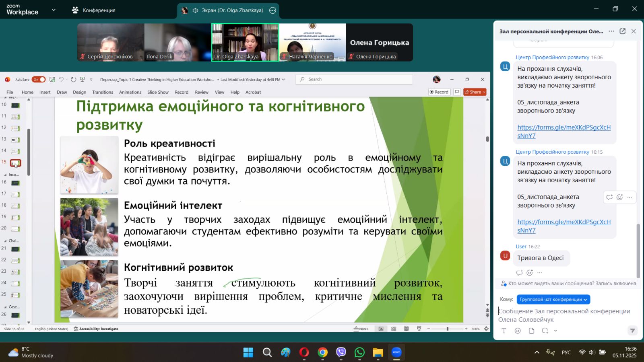Click the send message arrow icon
This screenshot has height=362, width=644.
click(x=632, y=331)
